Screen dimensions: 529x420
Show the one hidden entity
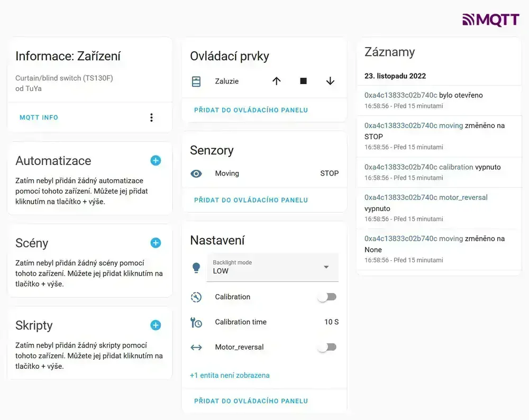point(230,375)
